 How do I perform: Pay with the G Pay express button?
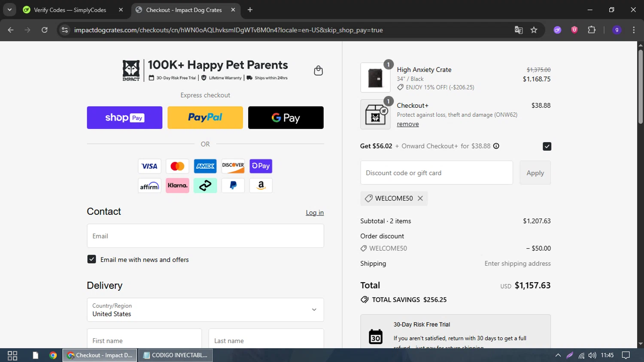[286, 118]
